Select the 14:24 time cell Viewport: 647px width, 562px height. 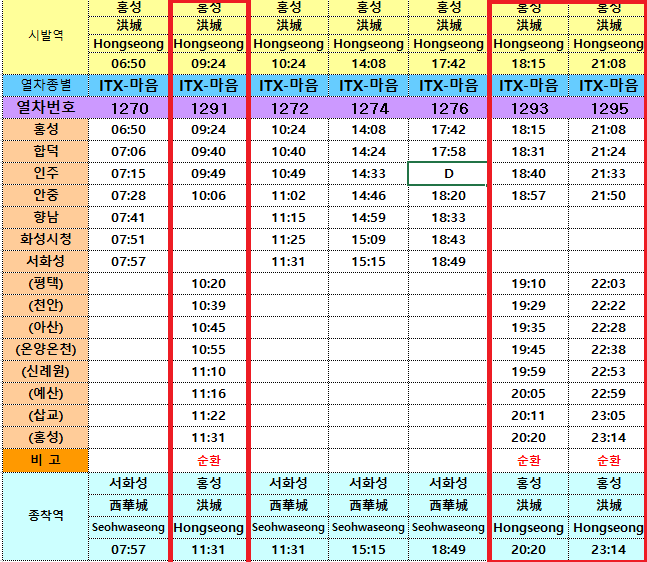[x=369, y=151]
